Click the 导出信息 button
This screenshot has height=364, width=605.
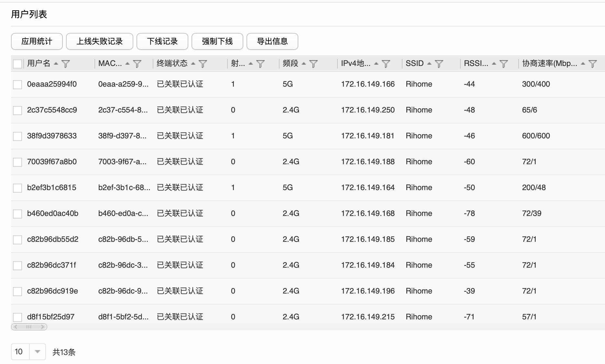coord(272,41)
